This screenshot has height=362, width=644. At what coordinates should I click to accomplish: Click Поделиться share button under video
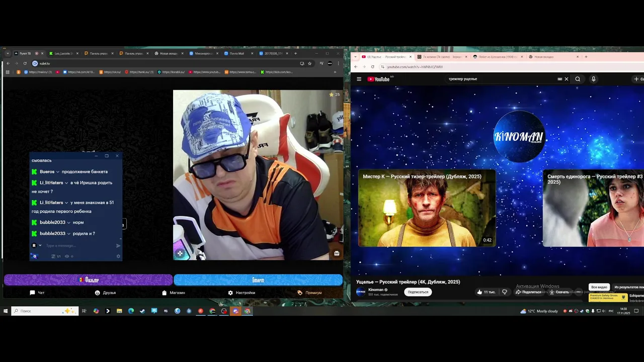[x=528, y=292]
